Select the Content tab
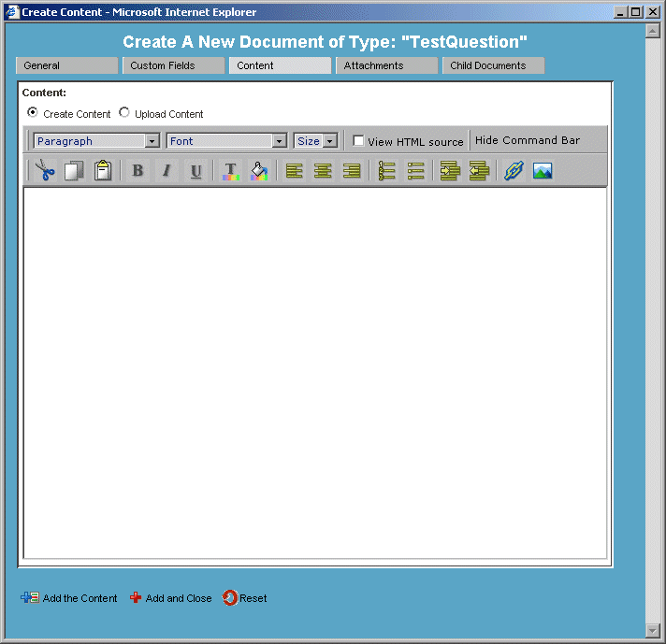 coord(280,65)
